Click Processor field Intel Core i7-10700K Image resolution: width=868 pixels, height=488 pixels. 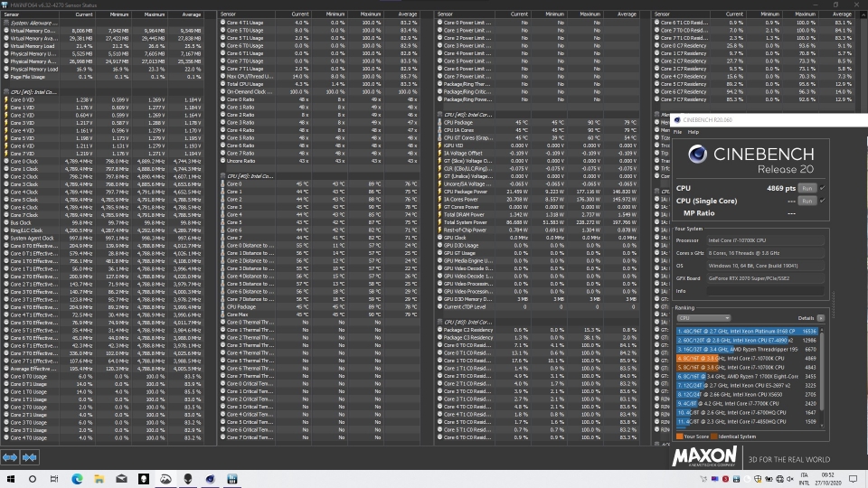[766, 240]
